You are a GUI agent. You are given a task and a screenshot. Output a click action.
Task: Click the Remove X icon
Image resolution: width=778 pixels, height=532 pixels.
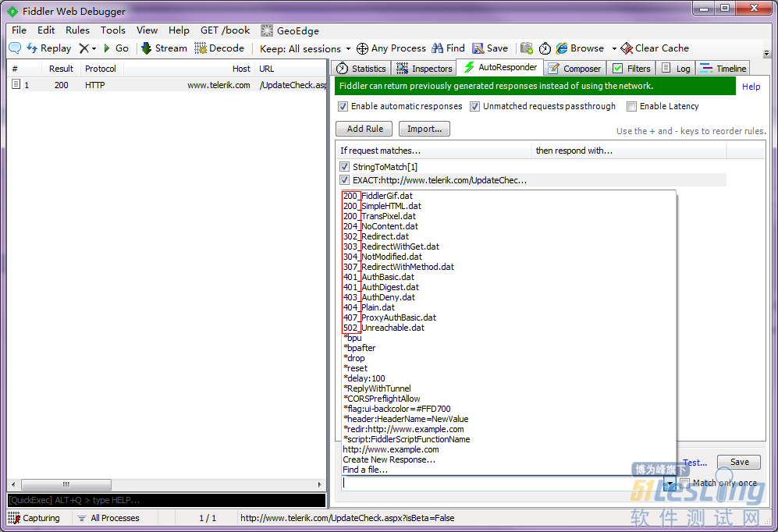(83, 48)
